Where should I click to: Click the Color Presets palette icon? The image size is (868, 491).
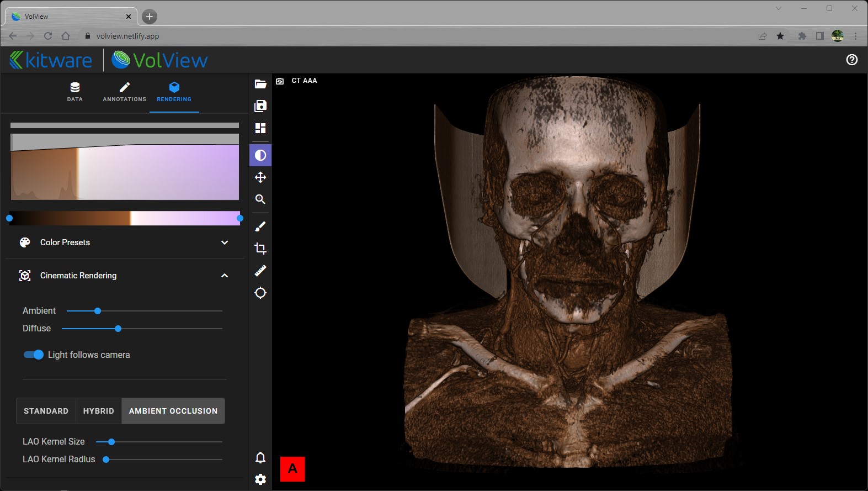point(25,242)
